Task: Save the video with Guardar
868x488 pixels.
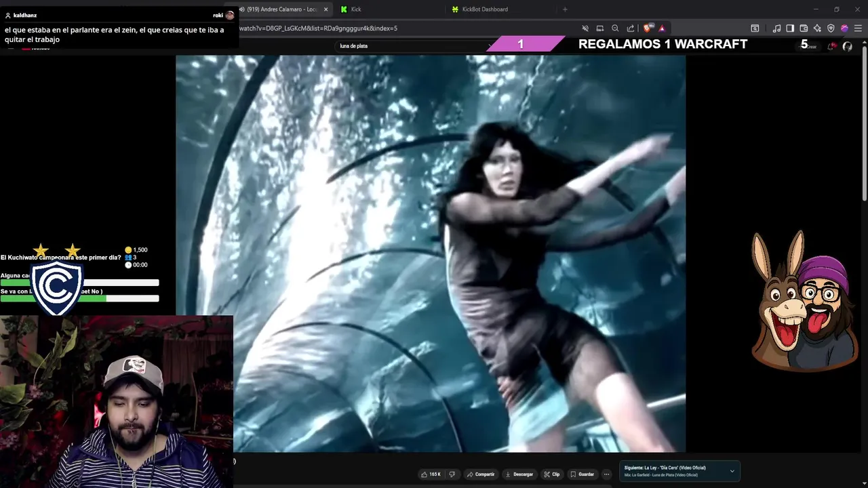Action: (583, 474)
